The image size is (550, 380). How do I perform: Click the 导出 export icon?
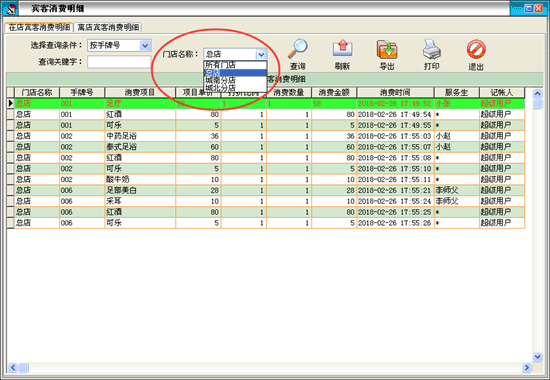(387, 49)
